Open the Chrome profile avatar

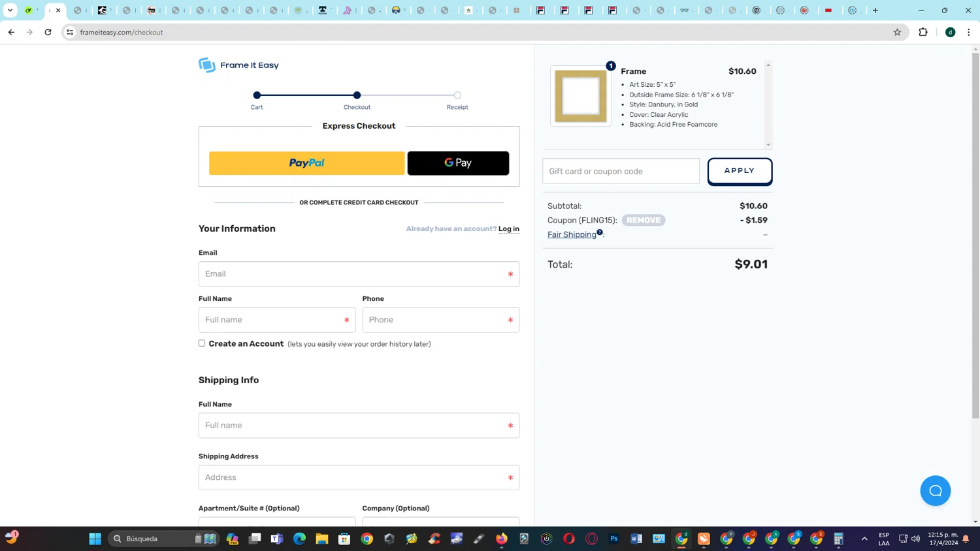951,32
